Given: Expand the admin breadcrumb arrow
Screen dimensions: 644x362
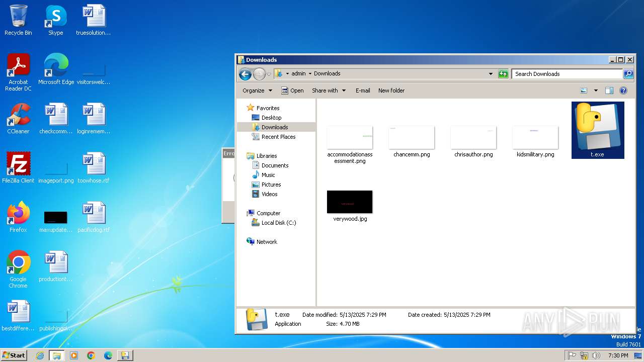Looking at the screenshot, I should coord(310,73).
